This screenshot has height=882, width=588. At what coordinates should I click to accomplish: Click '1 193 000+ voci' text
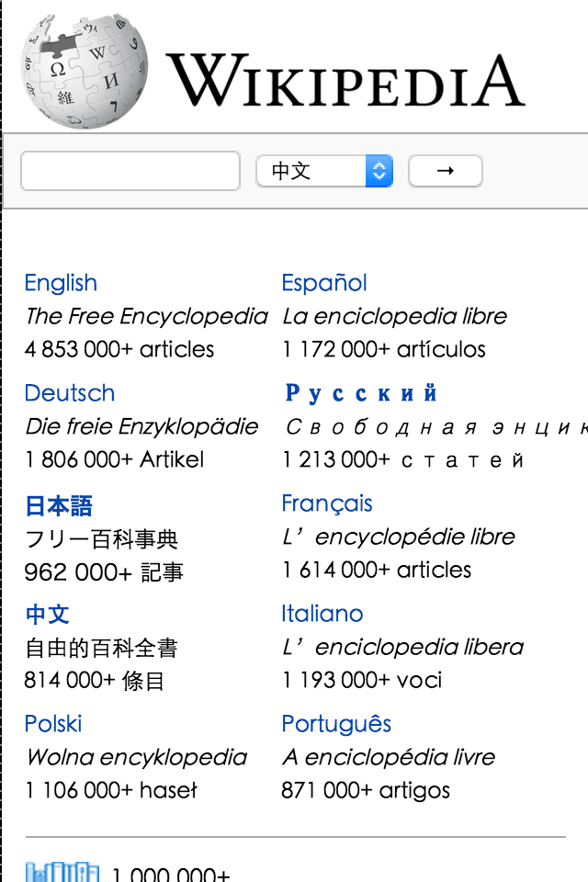(362, 680)
